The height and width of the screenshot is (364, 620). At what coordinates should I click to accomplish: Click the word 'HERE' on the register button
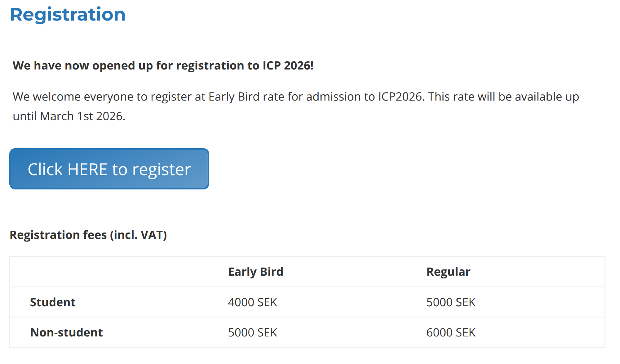[87, 170]
